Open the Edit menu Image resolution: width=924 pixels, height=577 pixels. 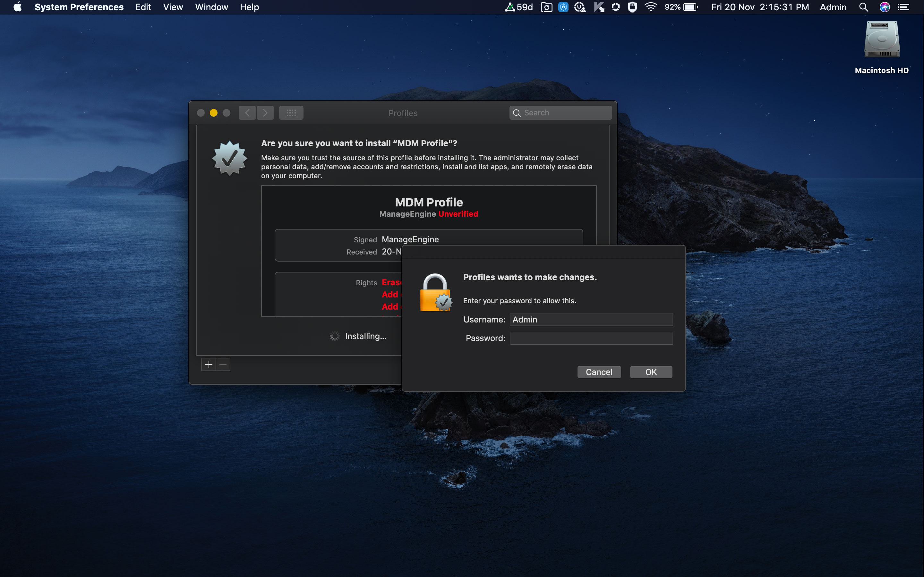click(x=143, y=7)
